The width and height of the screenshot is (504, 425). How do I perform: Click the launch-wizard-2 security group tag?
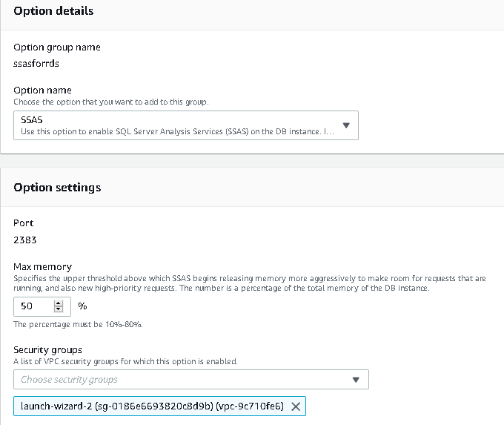pyautogui.click(x=150, y=406)
